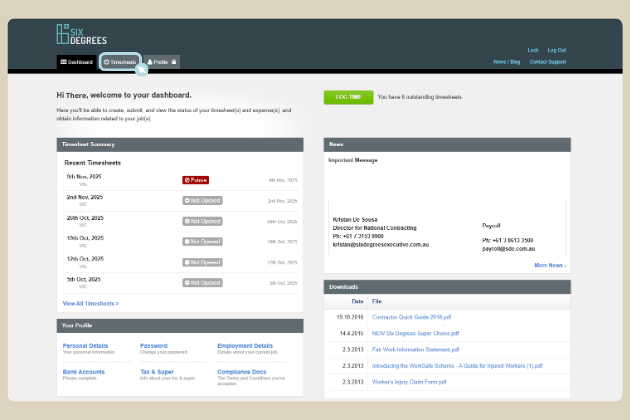Open the Profile tab
Screen dimensions: 630x420
(x=162, y=62)
